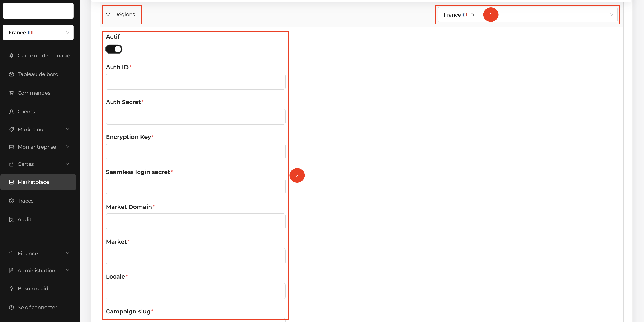Expand the Cartes submenu chevron
644x322 pixels.
67,164
